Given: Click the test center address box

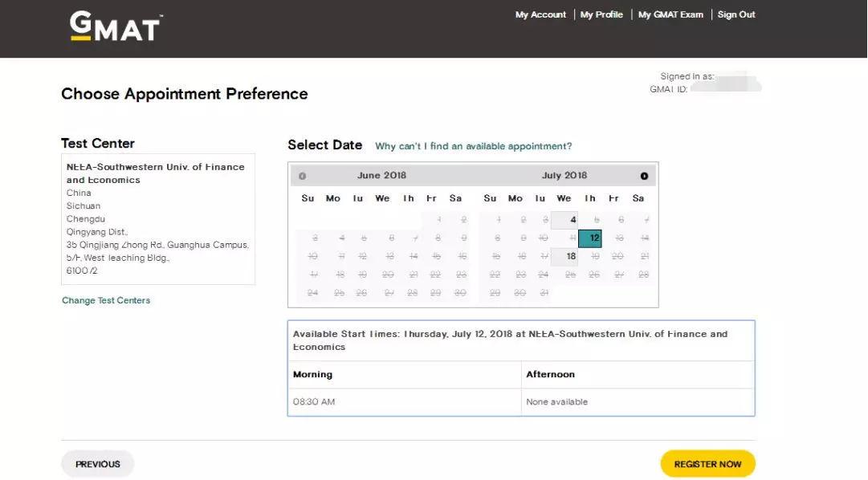Looking at the screenshot, I should (158, 219).
